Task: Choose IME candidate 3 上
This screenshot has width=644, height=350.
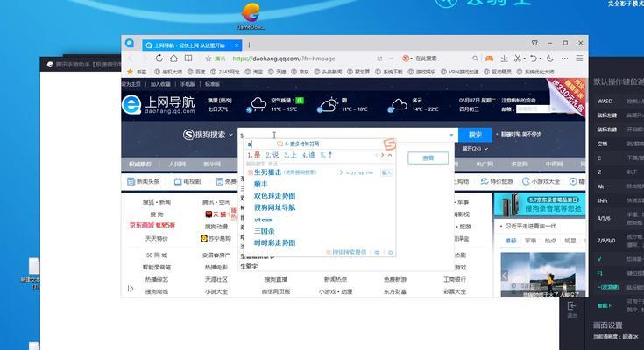Action: [290, 155]
